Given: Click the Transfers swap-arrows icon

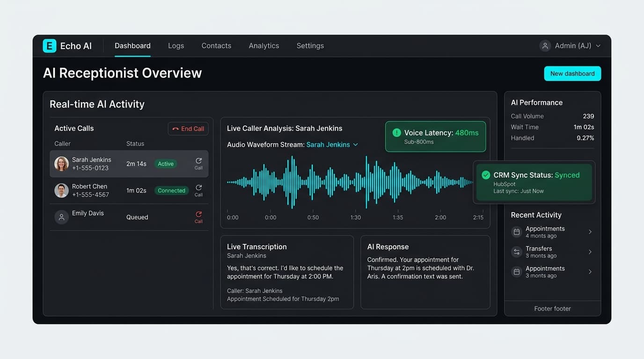Looking at the screenshot, I should 517,252.
